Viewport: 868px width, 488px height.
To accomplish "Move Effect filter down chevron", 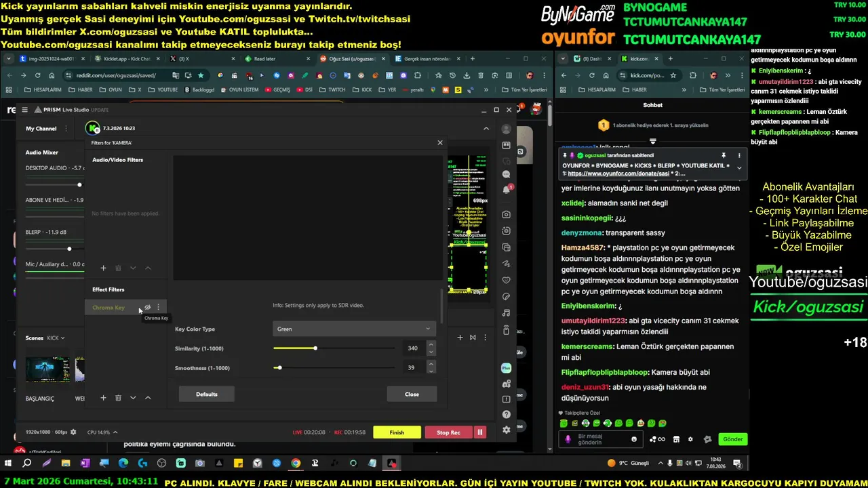I will [133, 398].
